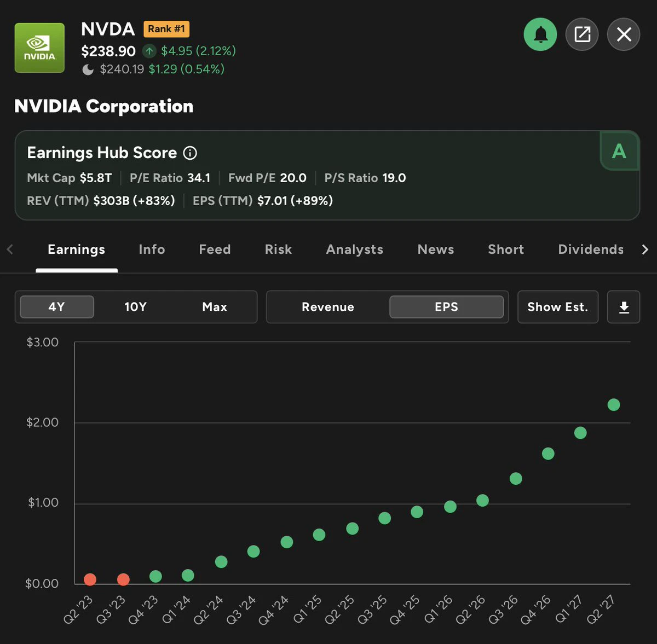Click the Q1 '25 EPS data point
This screenshot has height=644, width=657.
tap(319, 535)
